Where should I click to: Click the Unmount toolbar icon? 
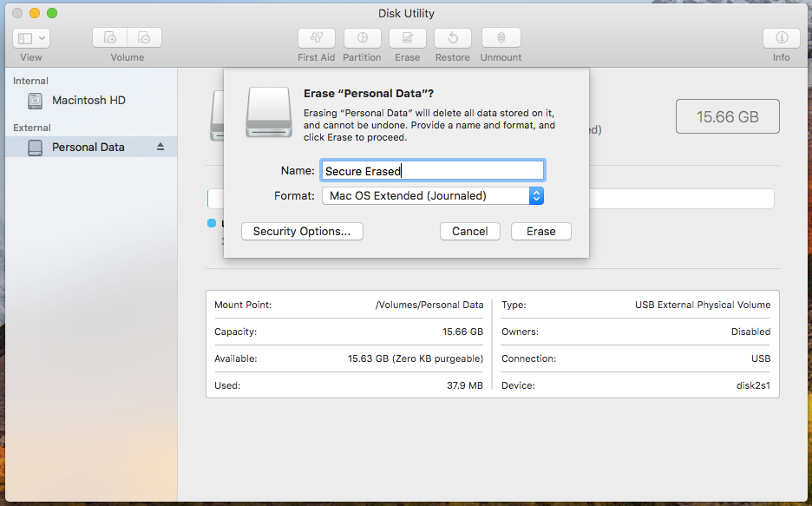501,38
